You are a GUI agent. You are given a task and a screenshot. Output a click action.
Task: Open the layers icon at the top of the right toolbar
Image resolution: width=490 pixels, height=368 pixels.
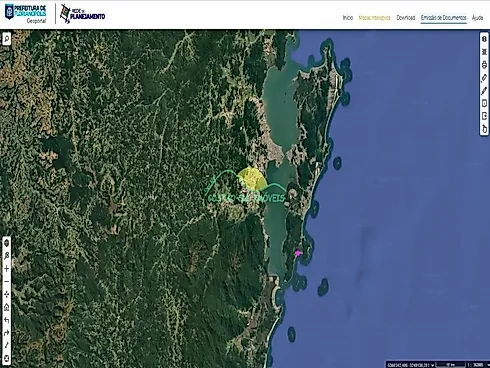484,39
